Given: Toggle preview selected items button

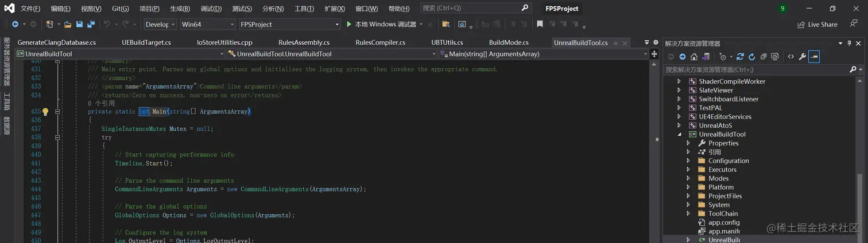Looking at the screenshot, I should pyautogui.click(x=814, y=57).
